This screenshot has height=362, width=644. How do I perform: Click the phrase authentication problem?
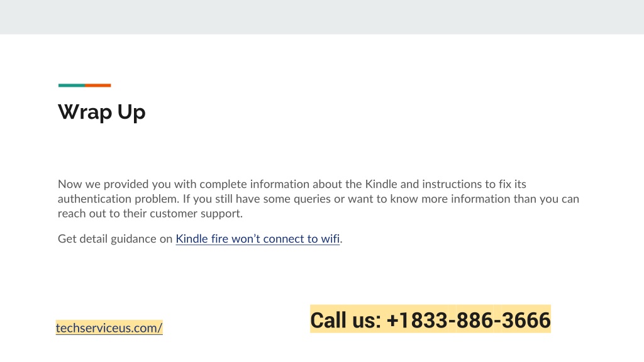pos(118,199)
